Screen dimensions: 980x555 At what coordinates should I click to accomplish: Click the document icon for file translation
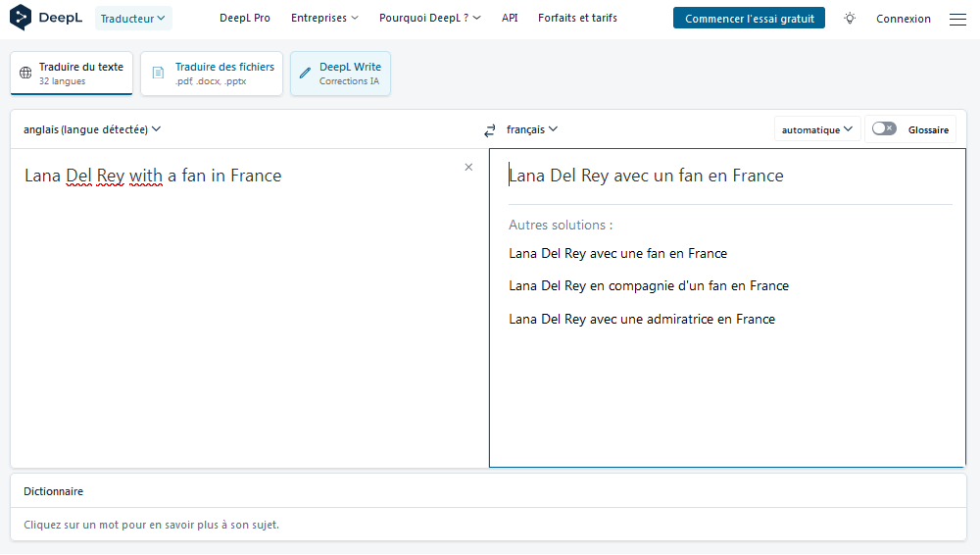(x=158, y=74)
